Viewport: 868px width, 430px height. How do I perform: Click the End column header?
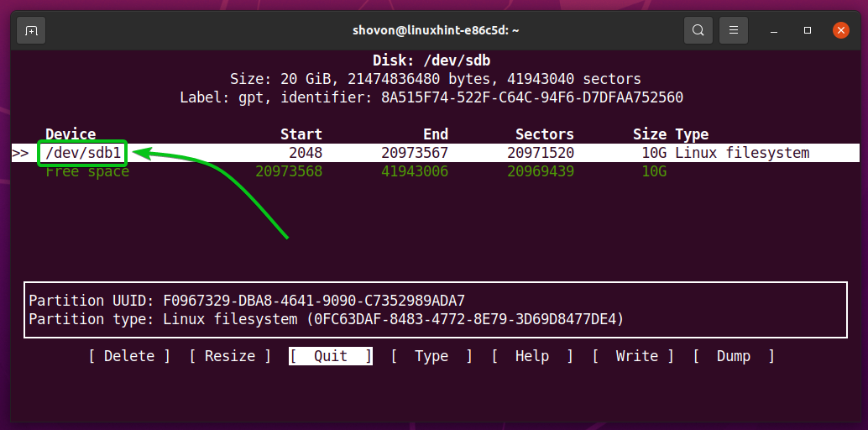[436, 134]
